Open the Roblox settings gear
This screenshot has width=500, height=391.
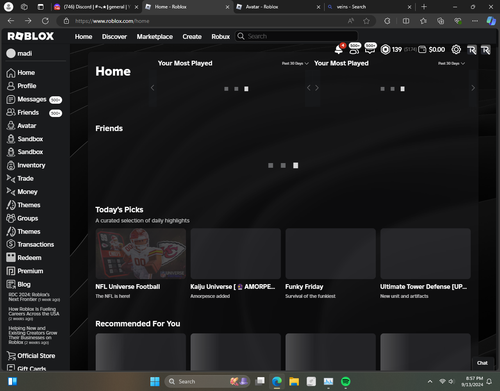click(456, 50)
